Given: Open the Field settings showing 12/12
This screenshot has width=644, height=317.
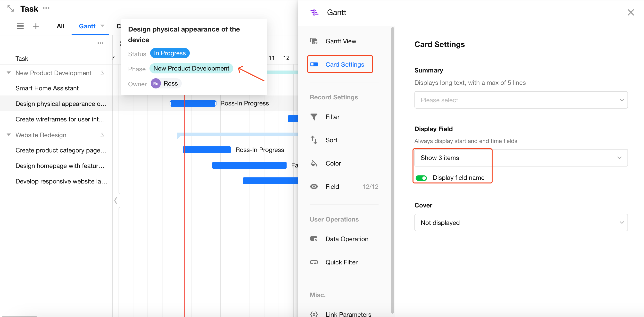Looking at the screenshot, I should [x=344, y=186].
